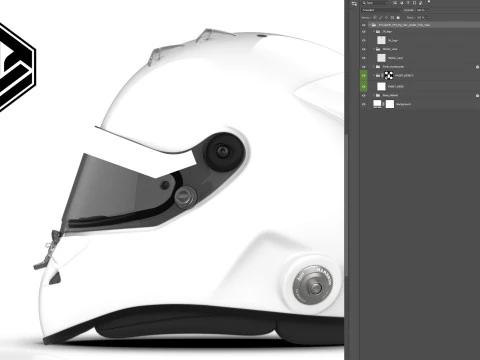
Task: Lock all padlock icon in Layers panel
Action: coord(398,17)
